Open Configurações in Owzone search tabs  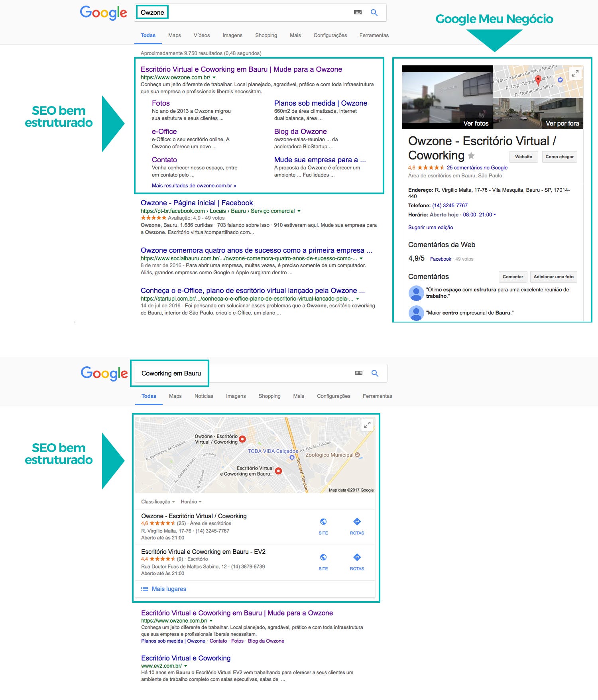tap(330, 35)
